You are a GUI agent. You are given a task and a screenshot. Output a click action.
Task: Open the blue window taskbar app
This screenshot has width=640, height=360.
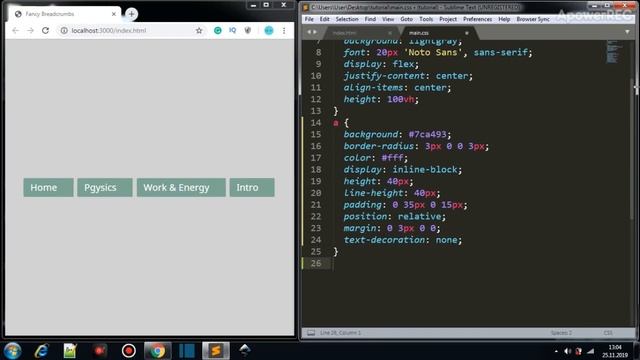(x=187, y=351)
